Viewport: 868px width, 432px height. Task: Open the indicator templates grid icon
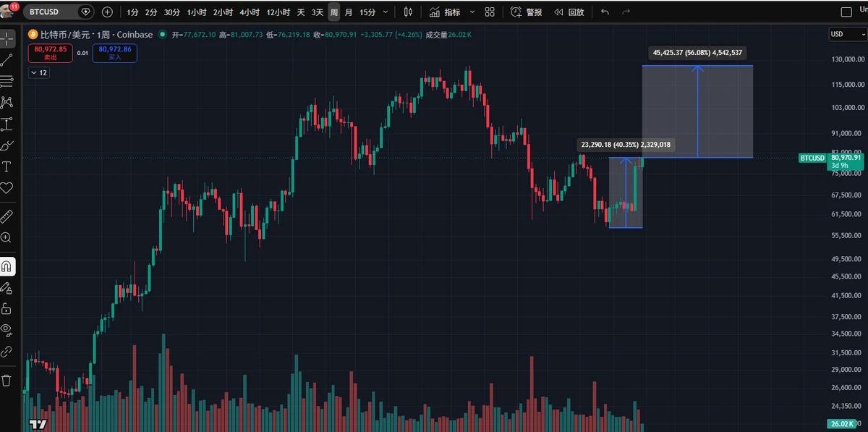tap(490, 12)
